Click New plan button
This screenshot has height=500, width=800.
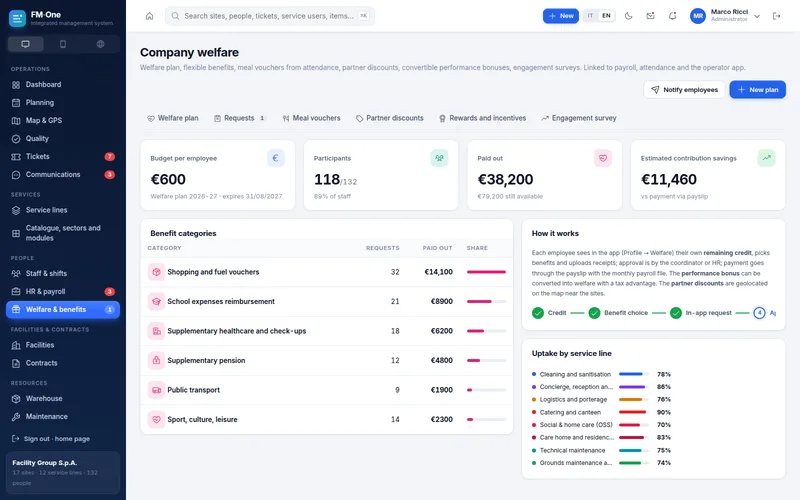click(758, 90)
